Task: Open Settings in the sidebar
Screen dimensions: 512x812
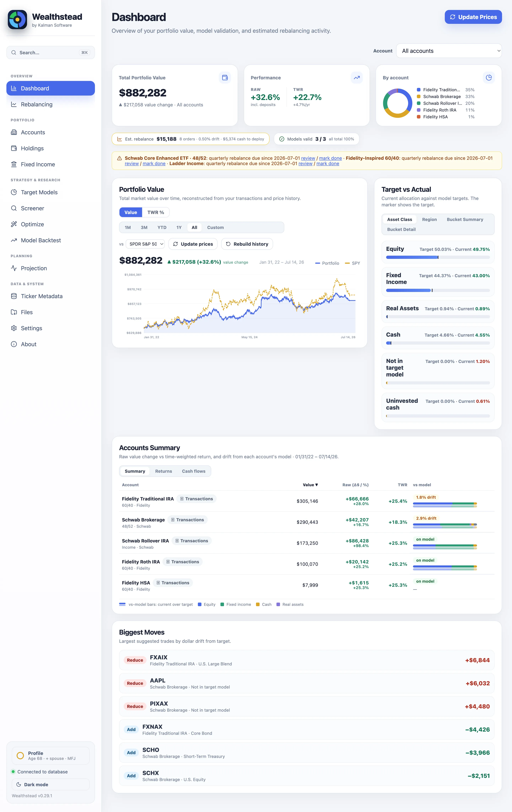Action: [50, 328]
